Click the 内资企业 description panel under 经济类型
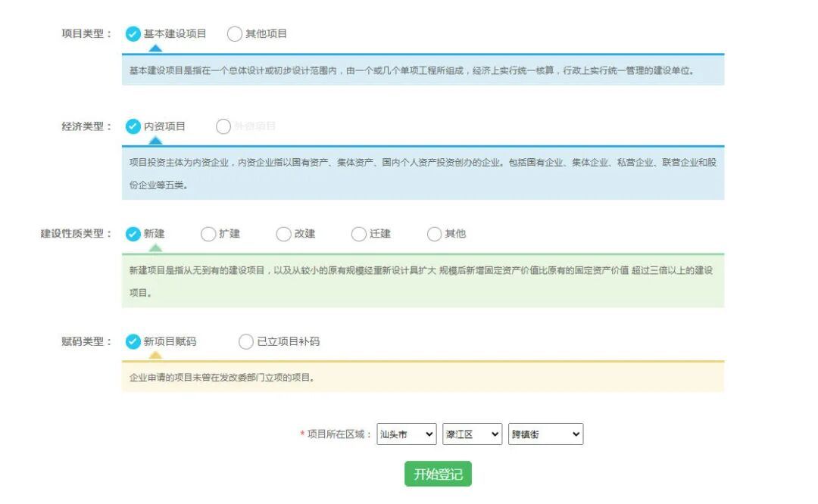The image size is (818, 504). pyautogui.click(x=423, y=173)
